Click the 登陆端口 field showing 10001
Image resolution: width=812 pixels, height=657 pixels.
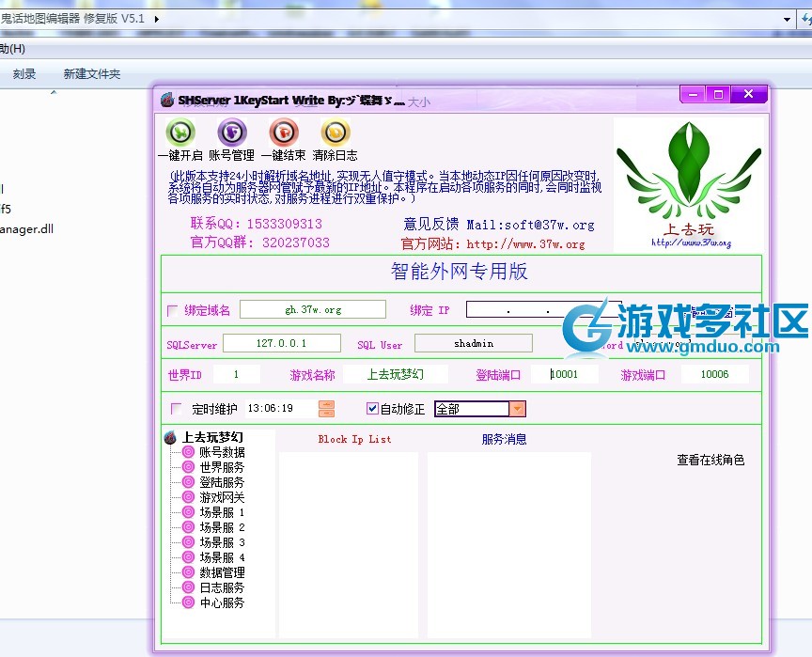click(x=565, y=374)
